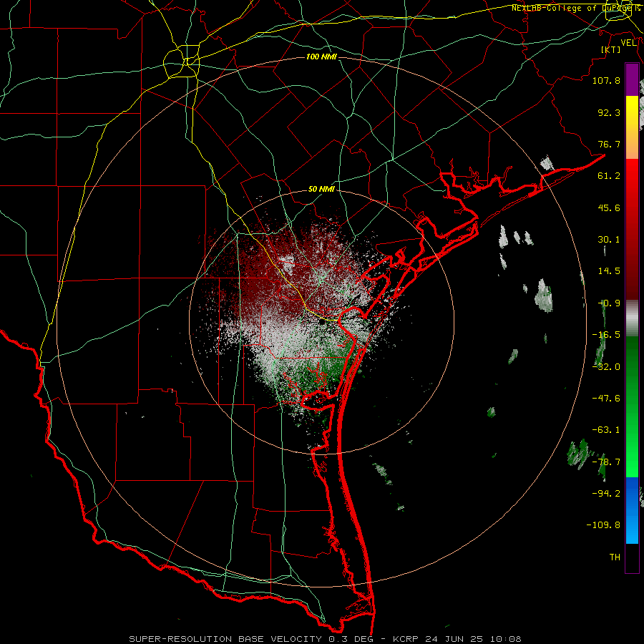Viewport: 644px width, 644px height.
Task: Pick the 45.6 velocity value
Action: point(609,208)
